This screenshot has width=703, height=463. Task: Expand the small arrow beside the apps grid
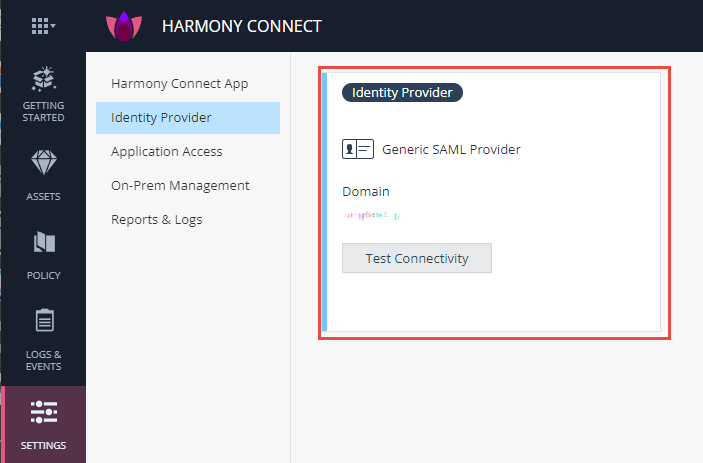point(53,27)
